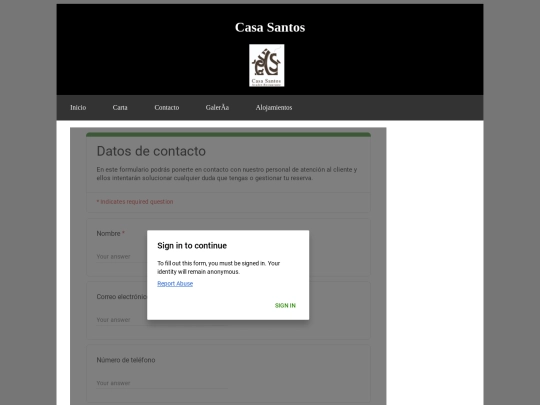Click the 'Sign in to continue' dialog title
The width and height of the screenshot is (540, 405).
(192, 246)
